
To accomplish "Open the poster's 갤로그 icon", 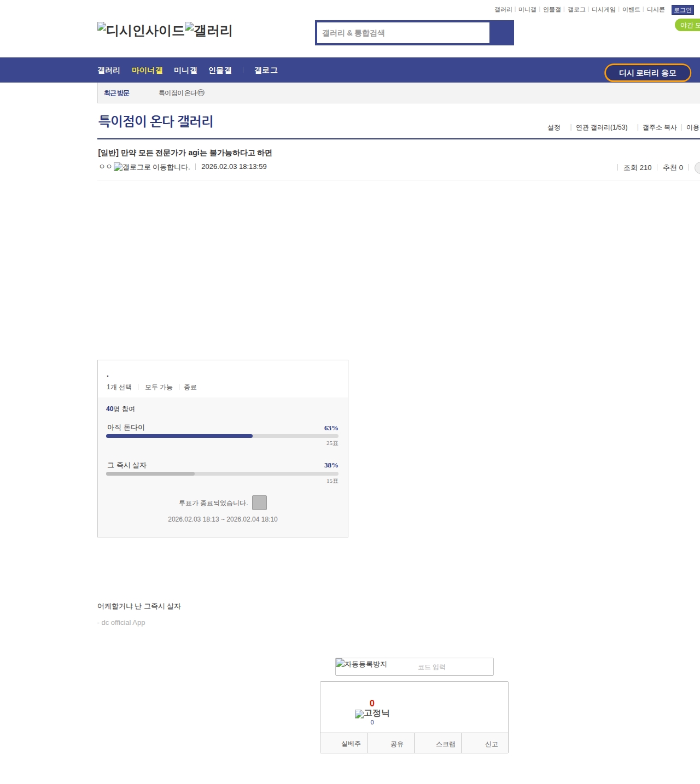I will (x=151, y=167).
